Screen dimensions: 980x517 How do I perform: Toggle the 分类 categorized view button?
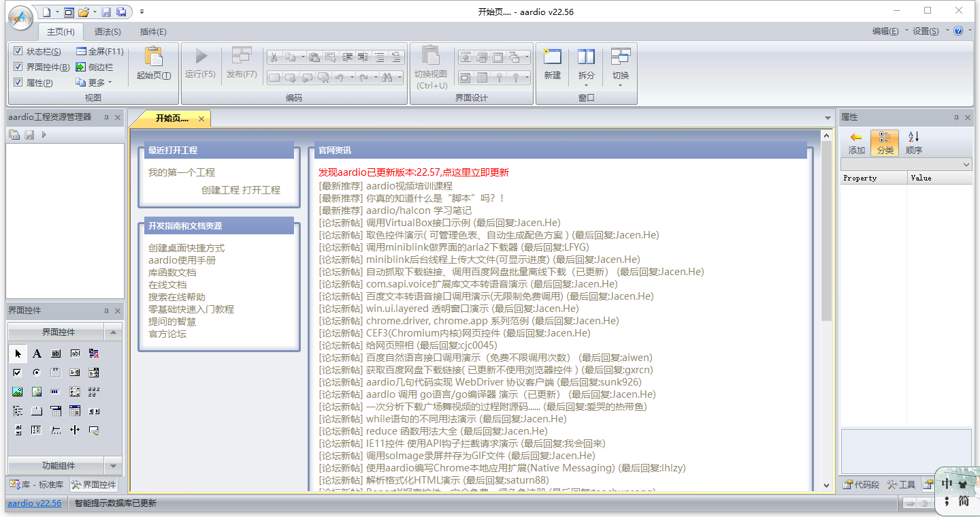885,143
